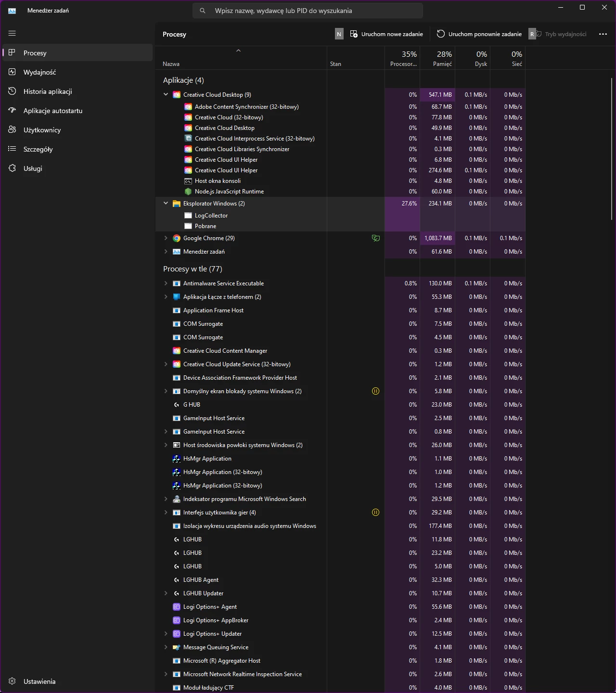Click Uruchom ponownie zadanie button

click(479, 34)
